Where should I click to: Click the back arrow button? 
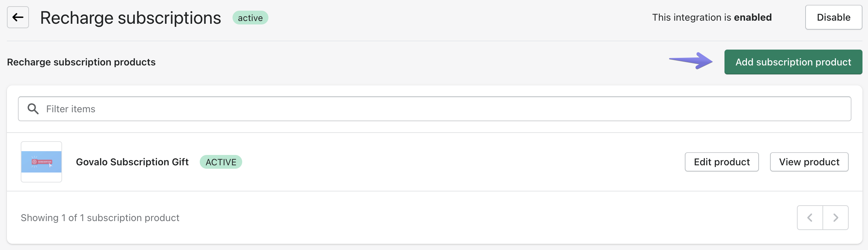point(18,17)
